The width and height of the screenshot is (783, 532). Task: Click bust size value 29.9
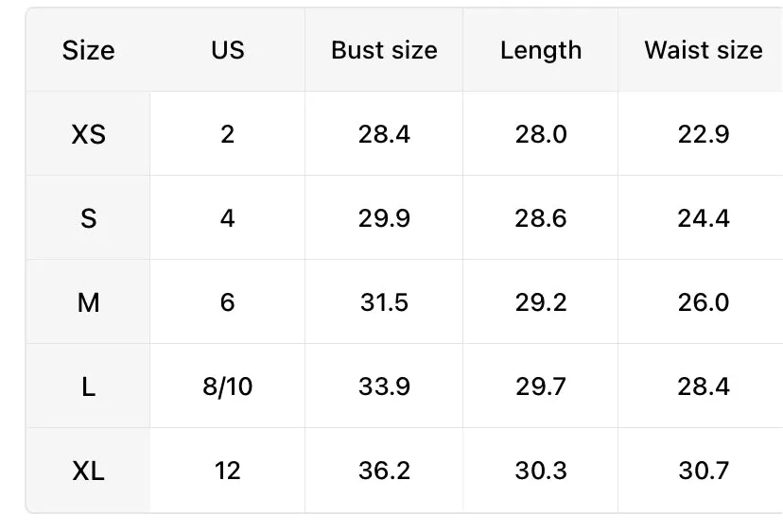click(x=384, y=218)
